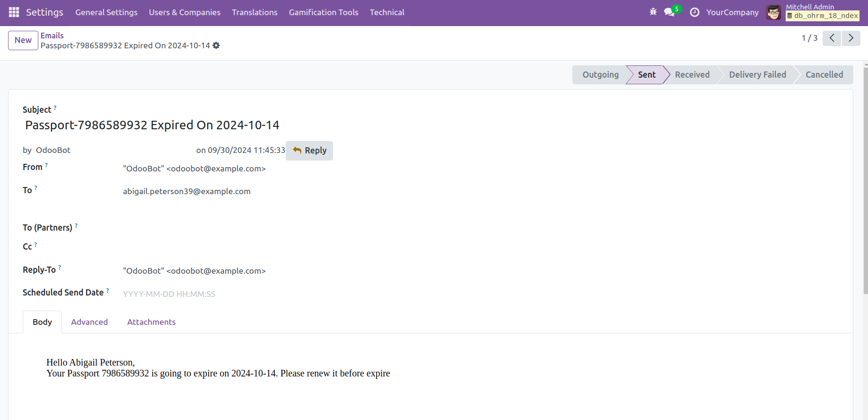Viewport: 868px width, 420px height.
Task: Go to previous email record arrow
Action: [x=832, y=38]
